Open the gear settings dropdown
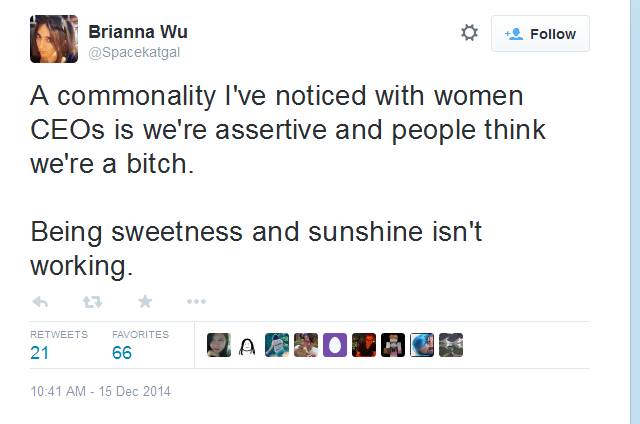This screenshot has height=424, width=640. pyautogui.click(x=469, y=33)
